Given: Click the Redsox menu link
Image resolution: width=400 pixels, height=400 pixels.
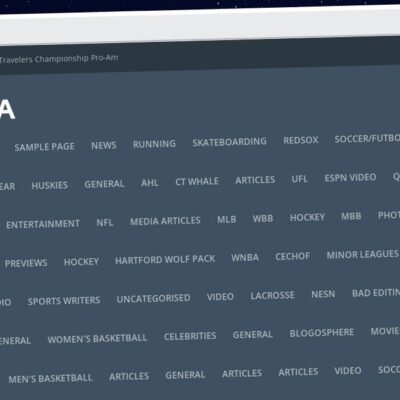Looking at the screenshot, I should (x=301, y=140).
